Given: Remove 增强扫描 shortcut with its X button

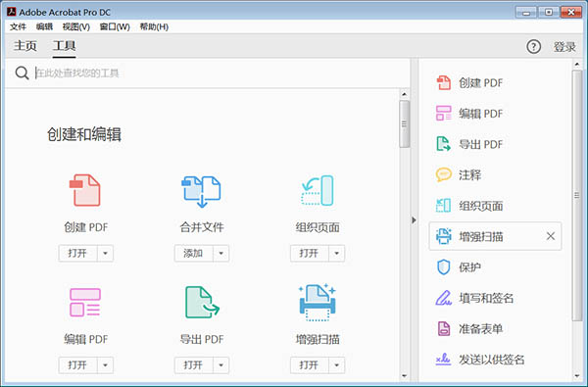Looking at the screenshot, I should (551, 236).
